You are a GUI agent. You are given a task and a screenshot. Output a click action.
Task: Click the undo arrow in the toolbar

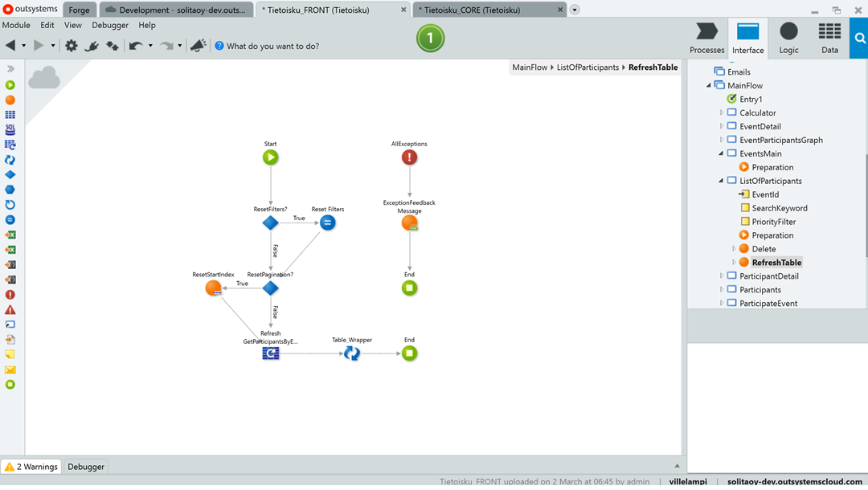[135, 46]
